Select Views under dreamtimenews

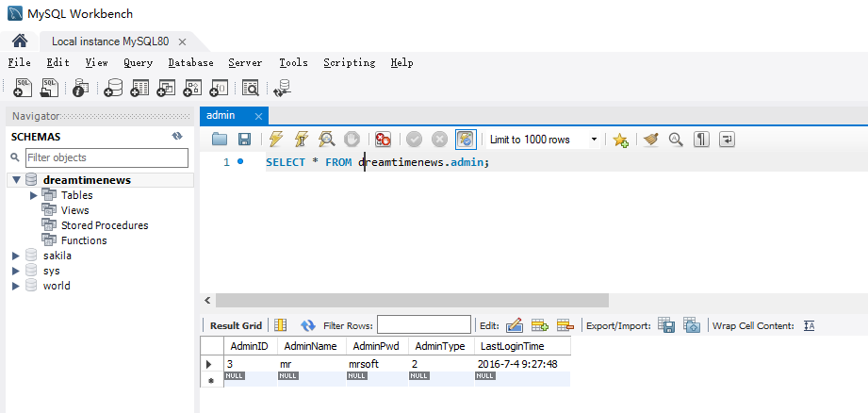pyautogui.click(x=74, y=210)
